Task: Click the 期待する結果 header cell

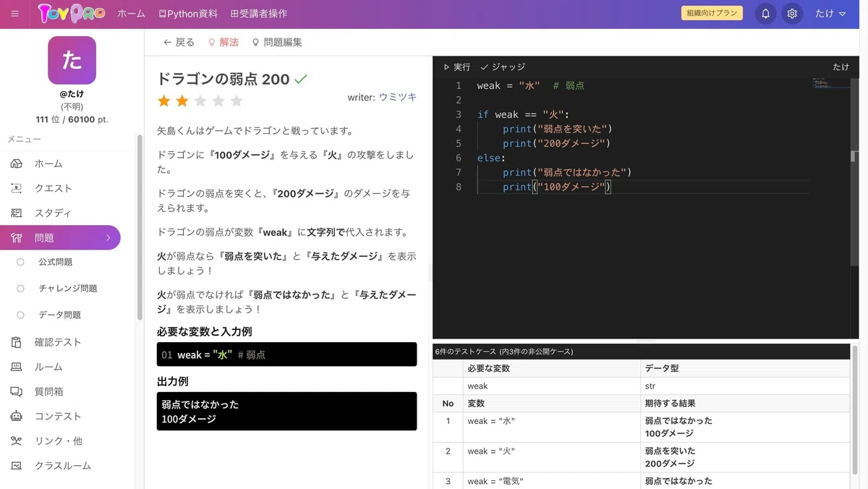Action: (x=745, y=403)
